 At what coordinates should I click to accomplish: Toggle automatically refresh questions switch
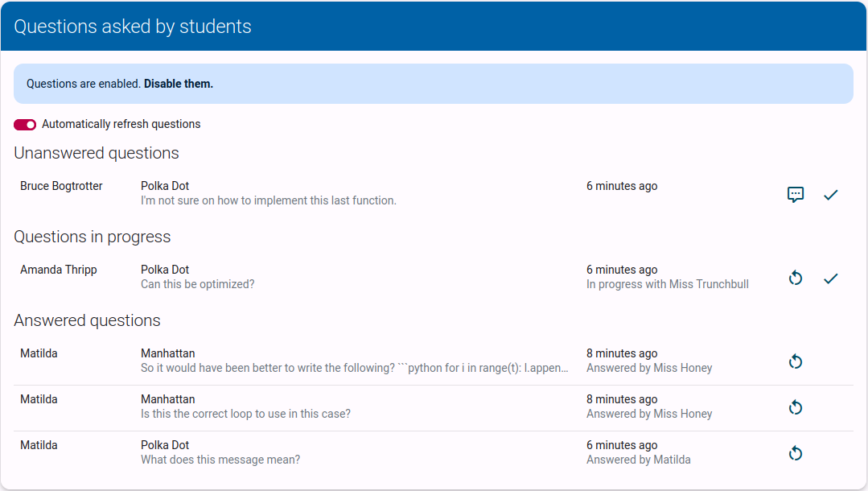[25, 125]
